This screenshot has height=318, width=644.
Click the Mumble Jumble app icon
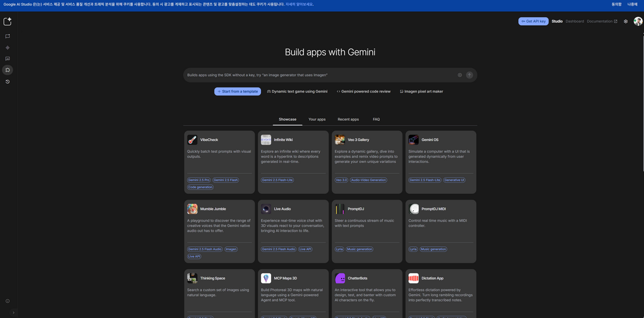tap(192, 209)
